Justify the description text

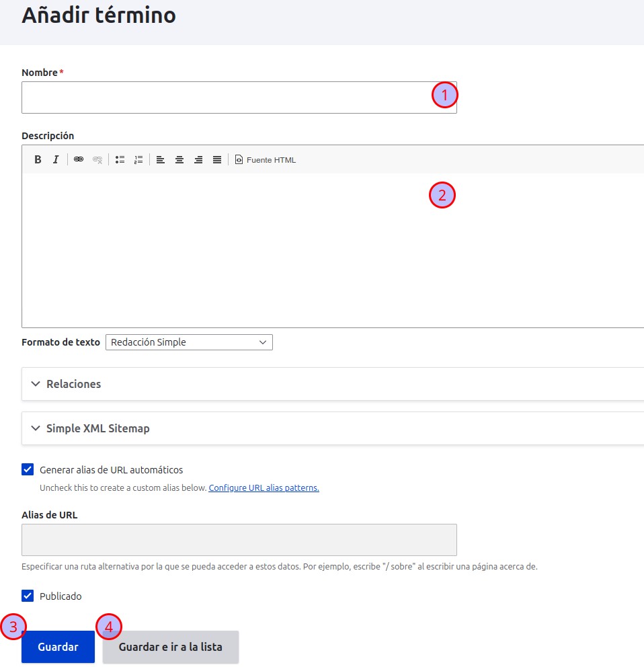217,159
